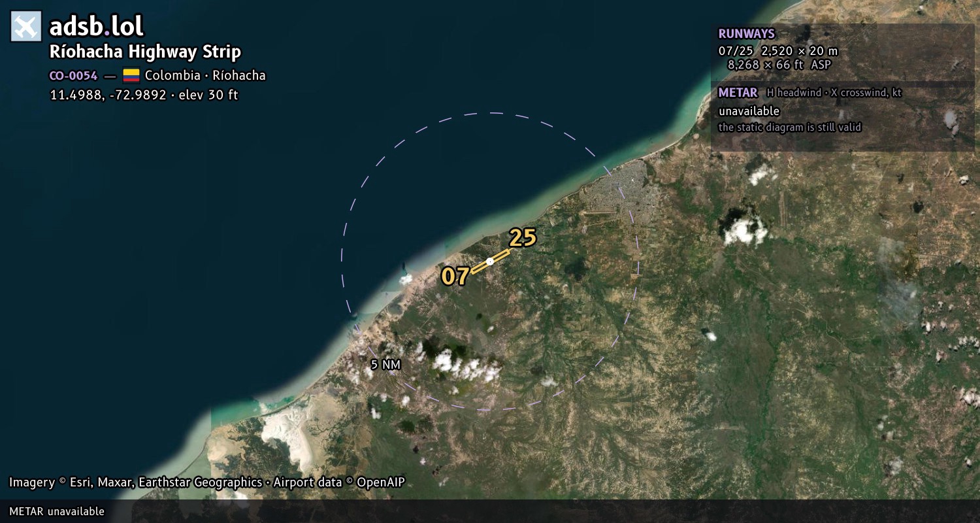Click the 07/25 2,520 × 20 m runway entry
This screenshot has width=980, height=523.
click(x=777, y=51)
